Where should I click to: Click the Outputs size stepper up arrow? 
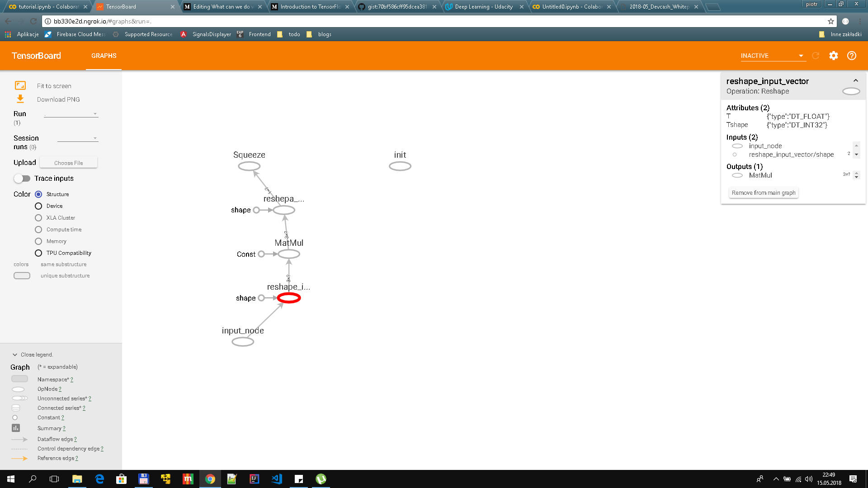tap(857, 173)
